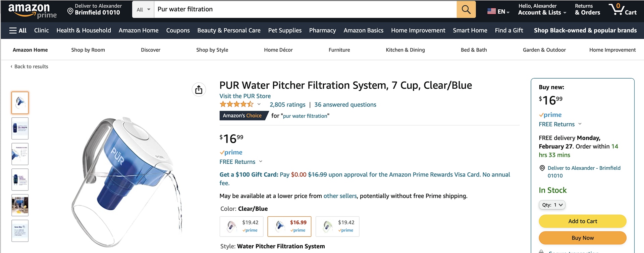Open the All search category dropdown
The height and width of the screenshot is (253, 644).
pos(143,9)
